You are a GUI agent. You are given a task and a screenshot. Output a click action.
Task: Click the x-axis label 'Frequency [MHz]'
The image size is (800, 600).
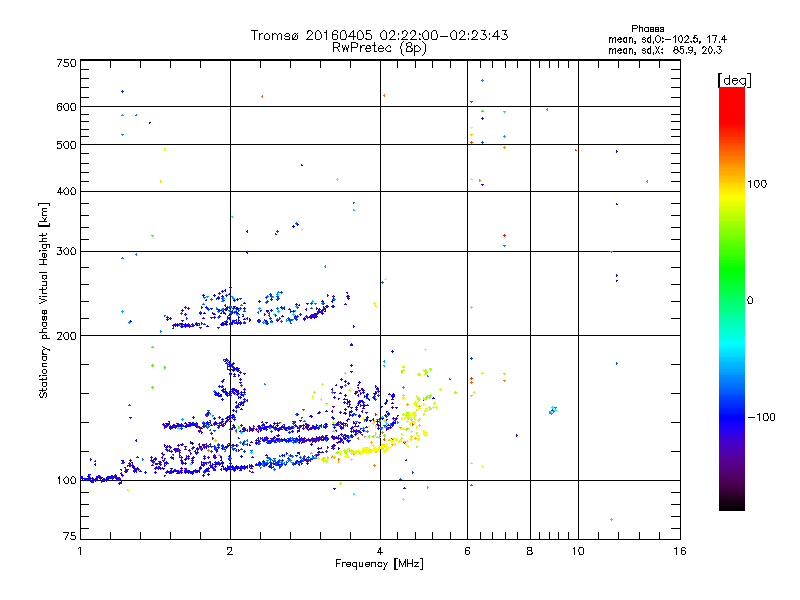[x=379, y=564]
